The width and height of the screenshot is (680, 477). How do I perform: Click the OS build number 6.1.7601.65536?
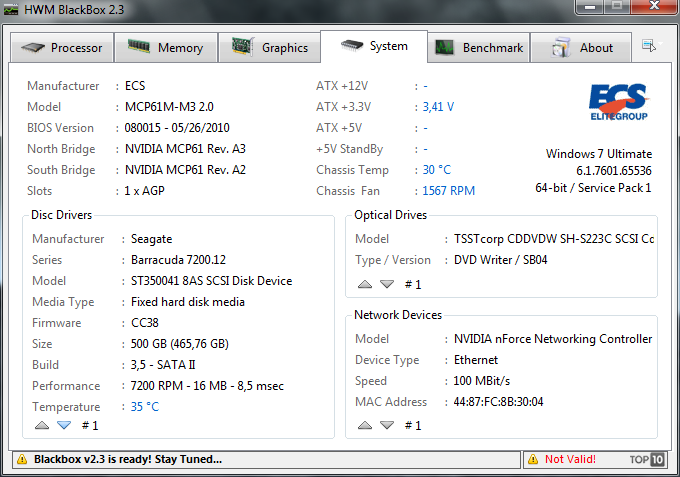(614, 171)
